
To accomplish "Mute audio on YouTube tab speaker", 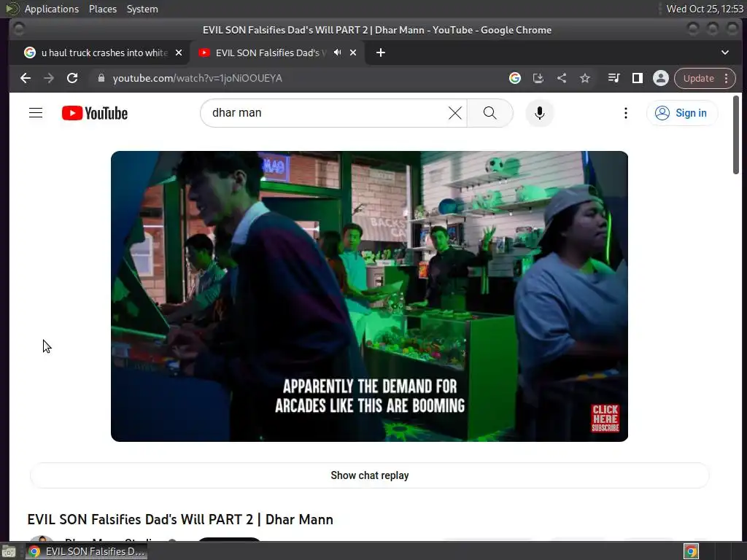I will coord(337,52).
